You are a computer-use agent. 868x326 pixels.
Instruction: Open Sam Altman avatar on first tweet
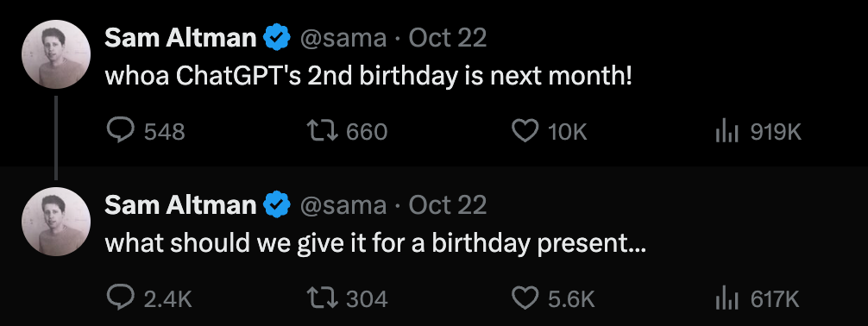click(56, 54)
